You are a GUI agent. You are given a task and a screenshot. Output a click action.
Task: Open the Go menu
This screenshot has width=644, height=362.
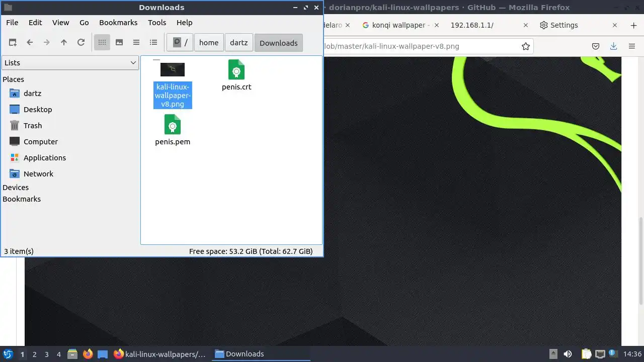(x=84, y=23)
